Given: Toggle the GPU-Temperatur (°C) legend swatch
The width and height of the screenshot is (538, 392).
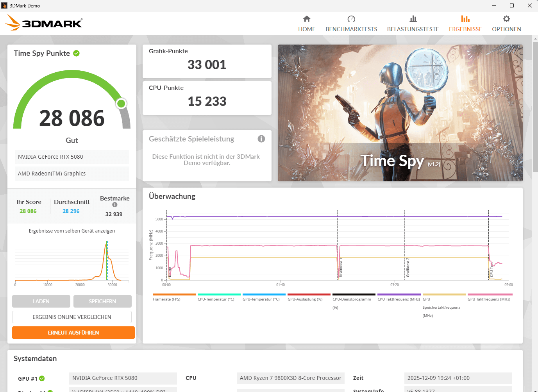Looking at the screenshot, I should [264, 295].
